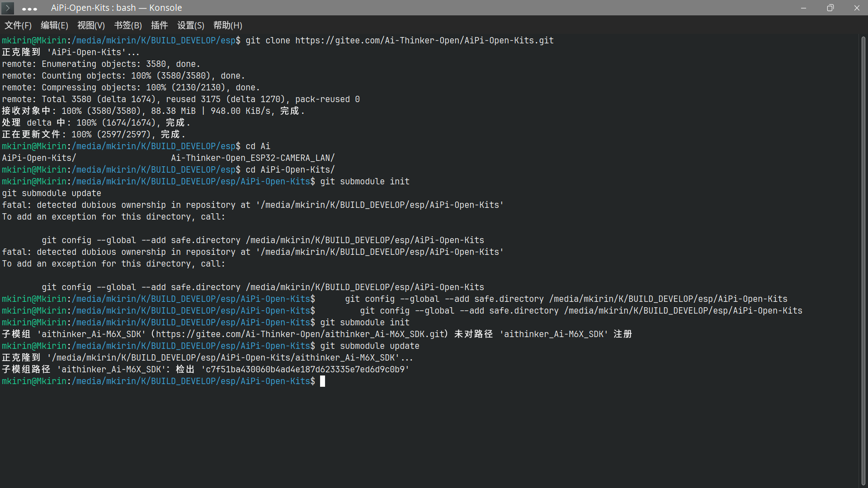Click the 'AiPi-Open-Kits/' completion suggestion

click(39, 158)
